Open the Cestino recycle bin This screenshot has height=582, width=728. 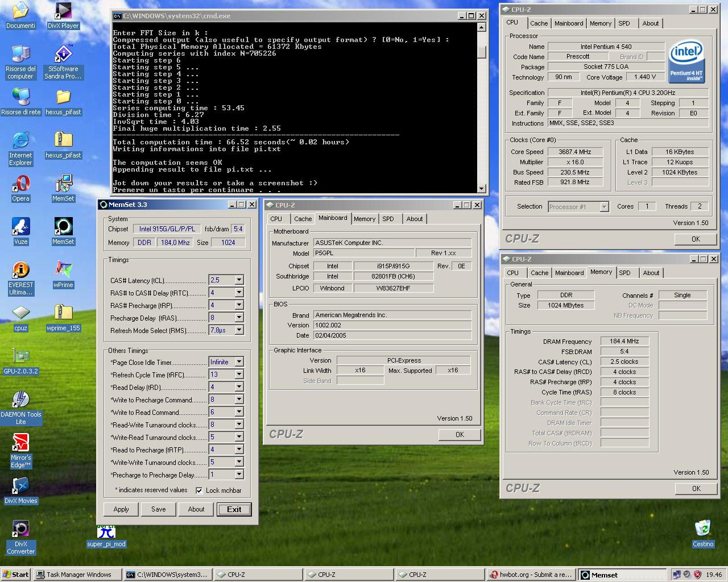click(703, 534)
